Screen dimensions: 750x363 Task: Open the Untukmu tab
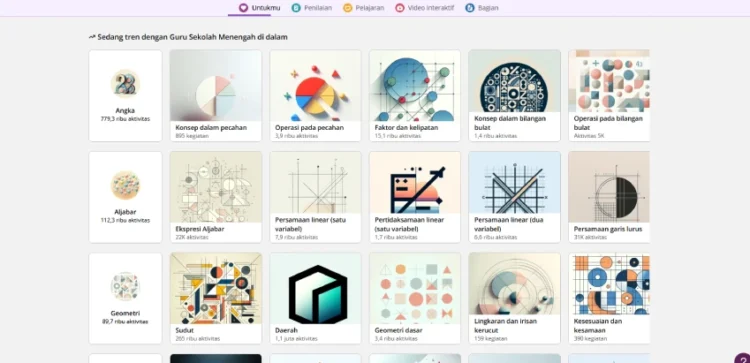pos(259,8)
